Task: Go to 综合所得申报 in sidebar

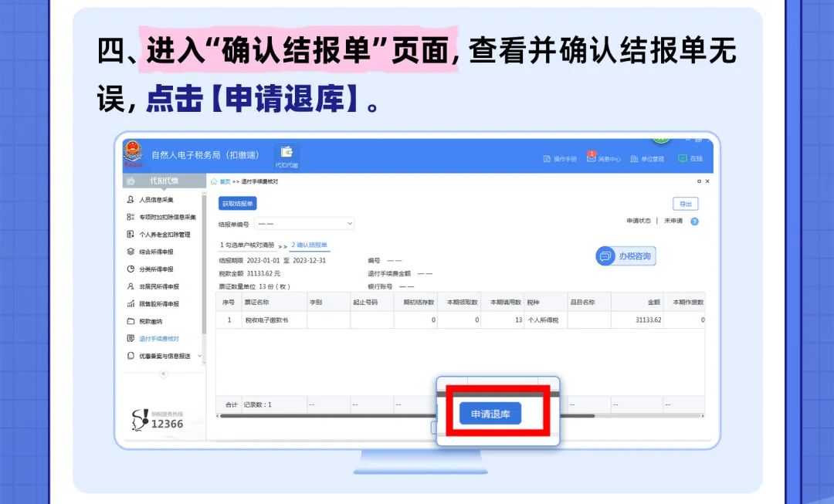Action: point(156,252)
